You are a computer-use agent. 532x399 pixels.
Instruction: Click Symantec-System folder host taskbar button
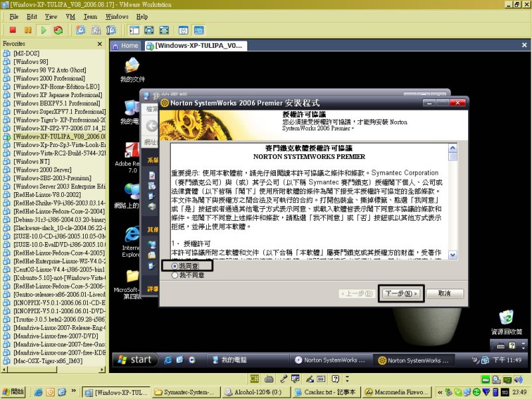tap(186, 392)
